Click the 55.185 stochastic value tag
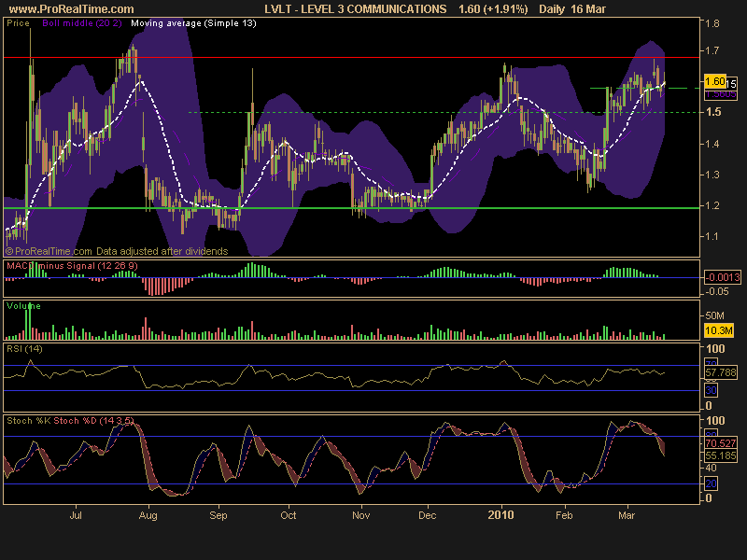 click(721, 455)
